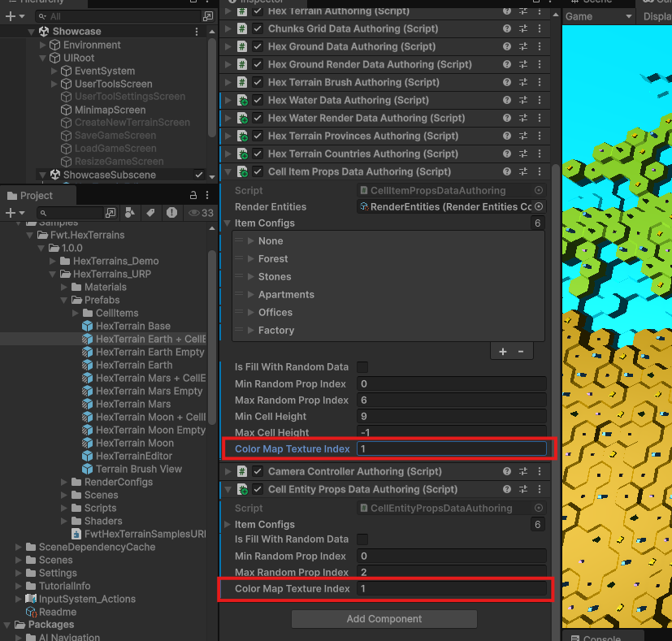
Task: Open object picker for Render Entities field
Action: pyautogui.click(x=539, y=206)
